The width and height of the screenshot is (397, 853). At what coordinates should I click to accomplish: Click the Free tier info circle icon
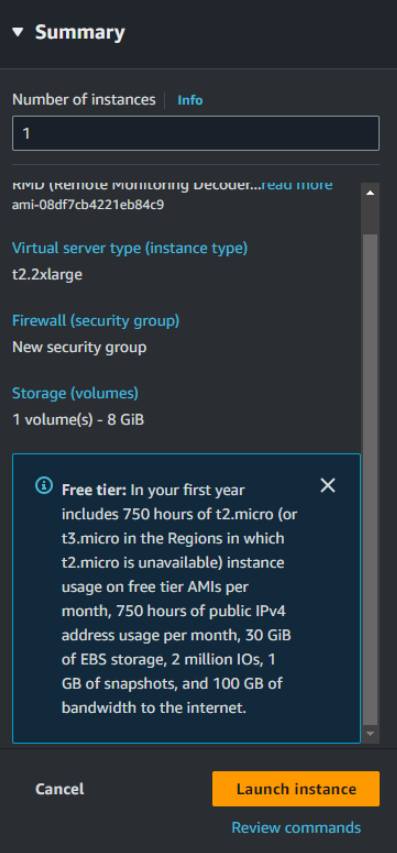(x=44, y=485)
